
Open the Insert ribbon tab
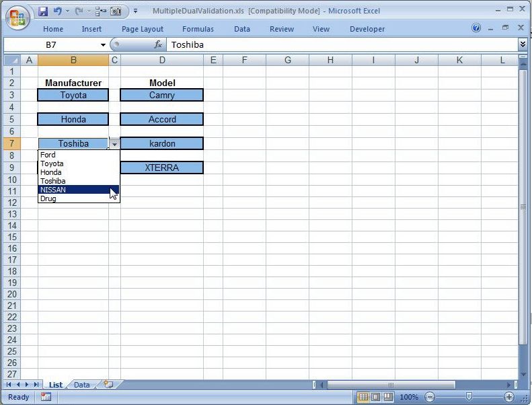91,29
